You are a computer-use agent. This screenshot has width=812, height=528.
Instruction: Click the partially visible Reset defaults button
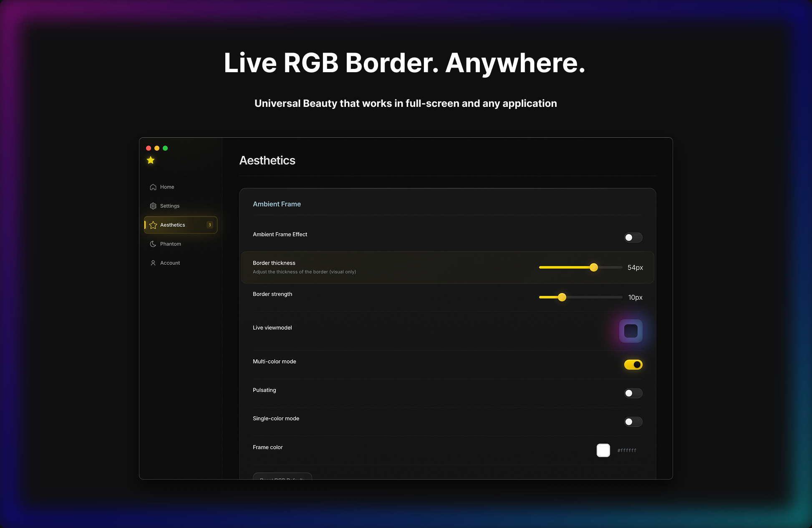(x=282, y=476)
